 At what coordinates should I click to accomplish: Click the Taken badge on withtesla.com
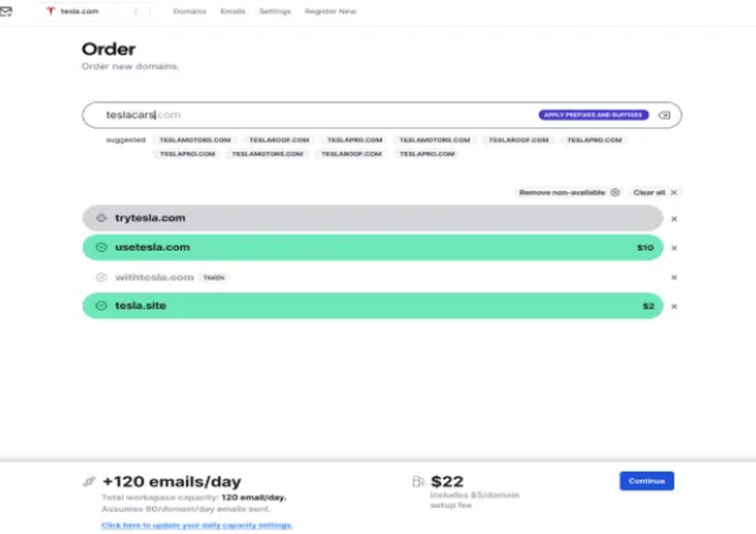(x=214, y=278)
